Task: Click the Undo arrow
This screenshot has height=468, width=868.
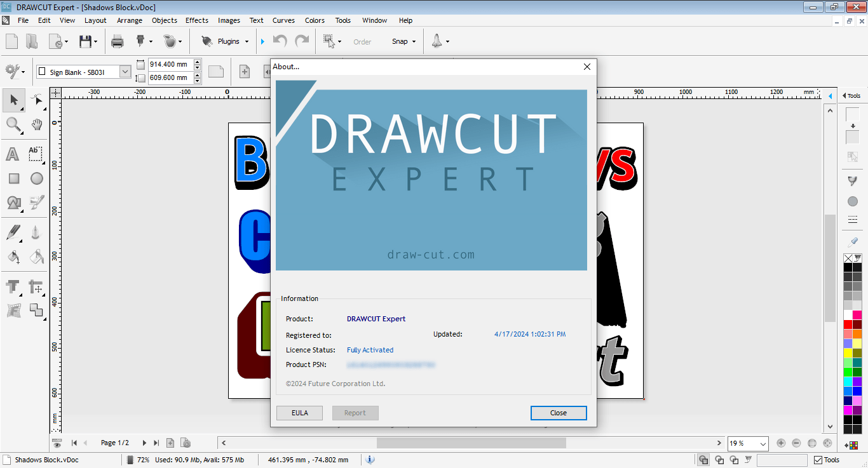Action: (280, 41)
